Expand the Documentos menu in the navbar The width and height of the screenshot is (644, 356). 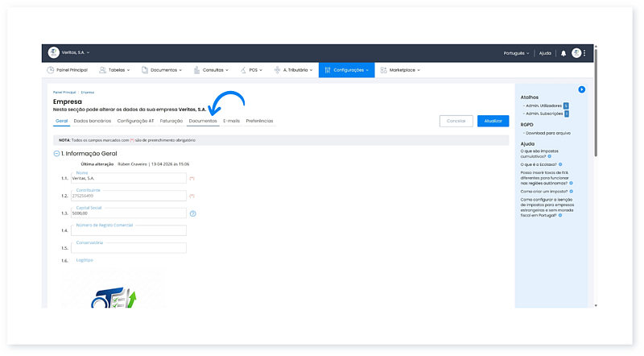(166, 70)
